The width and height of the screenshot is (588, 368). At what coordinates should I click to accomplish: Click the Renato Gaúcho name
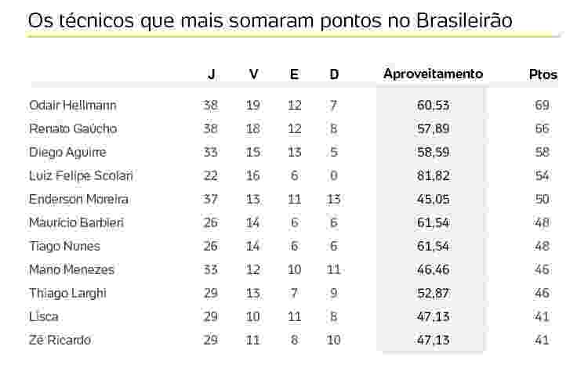click(73, 128)
